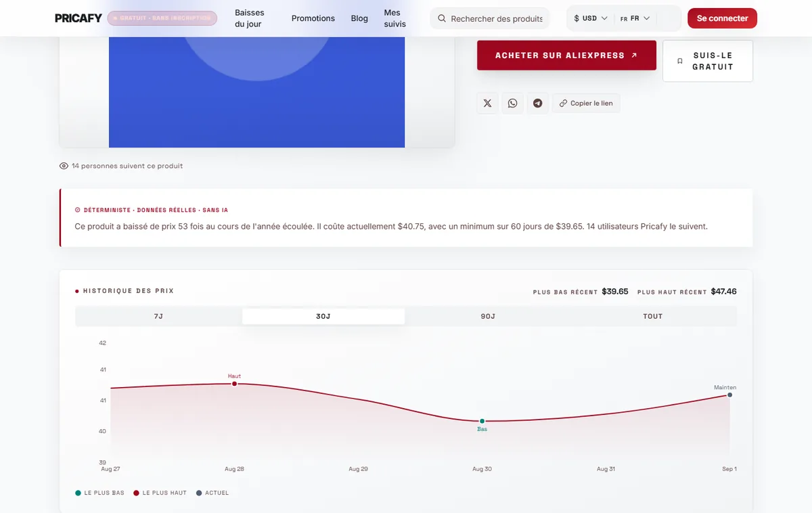Select the TOUT price range tab

pyautogui.click(x=653, y=316)
